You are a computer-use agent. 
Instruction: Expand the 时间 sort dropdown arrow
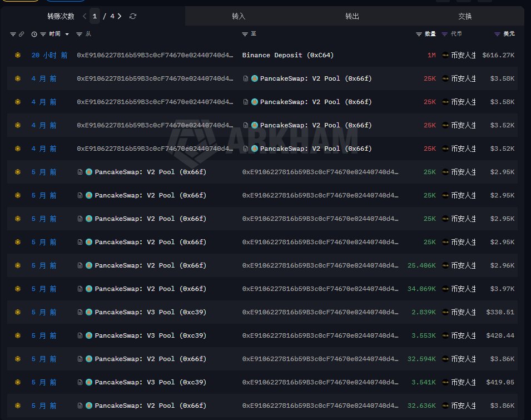tap(67, 34)
